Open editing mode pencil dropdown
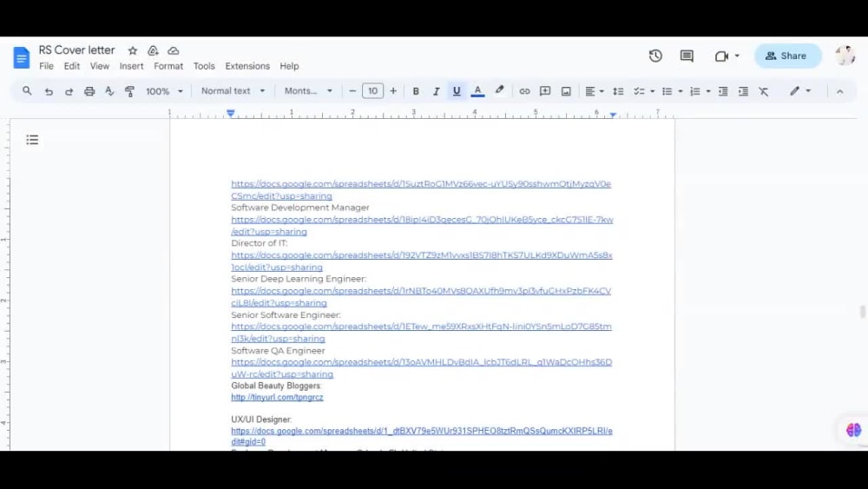Viewport: 868px width, 489px height. [800, 91]
